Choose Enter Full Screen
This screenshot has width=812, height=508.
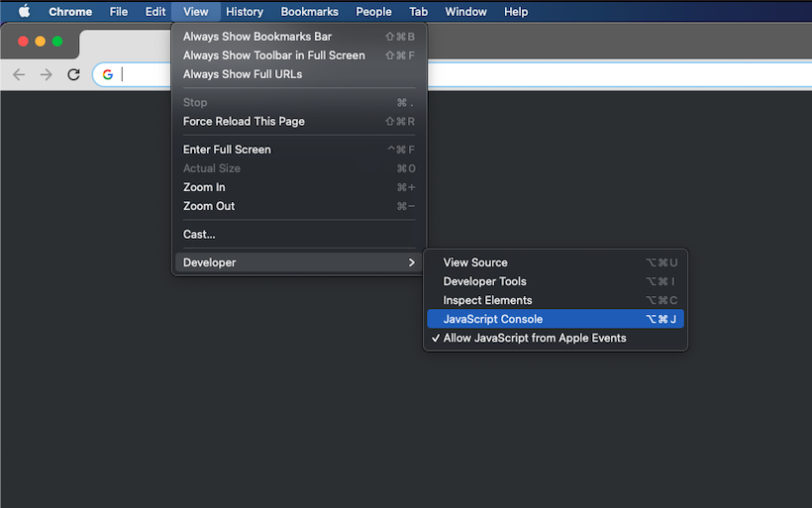click(x=299, y=150)
